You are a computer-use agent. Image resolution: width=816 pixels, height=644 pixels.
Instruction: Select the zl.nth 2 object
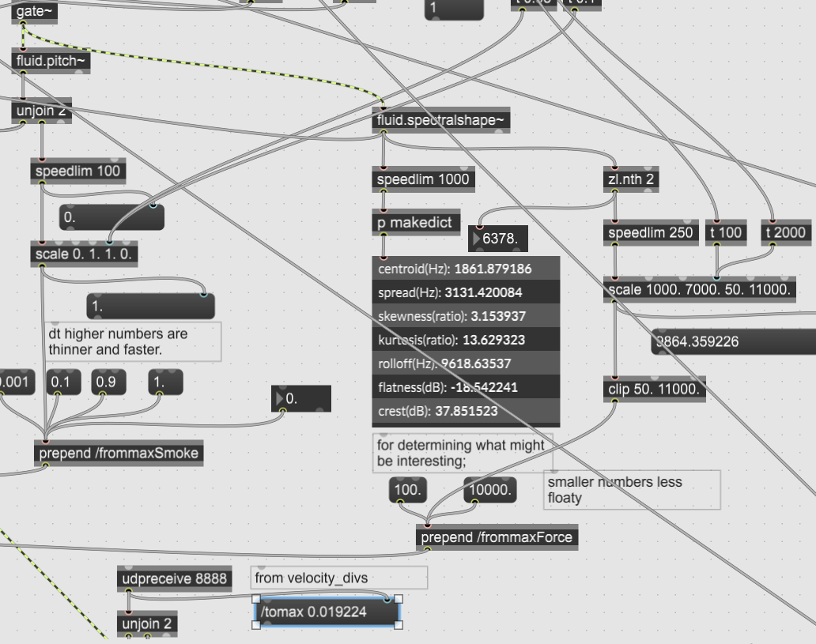click(630, 179)
